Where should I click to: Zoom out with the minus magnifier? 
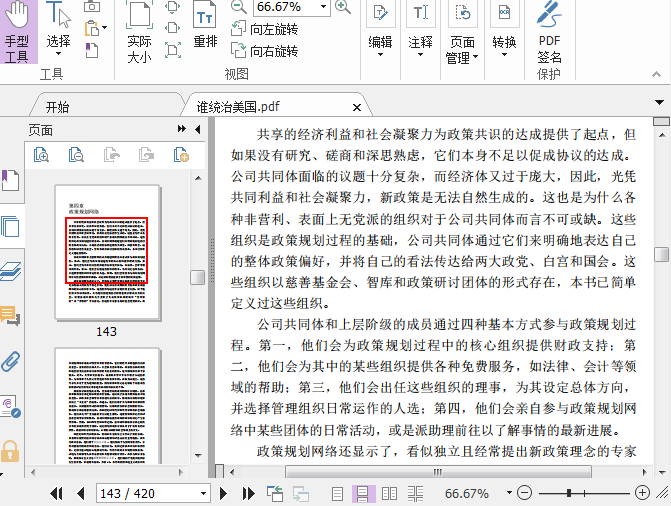[x=238, y=6]
